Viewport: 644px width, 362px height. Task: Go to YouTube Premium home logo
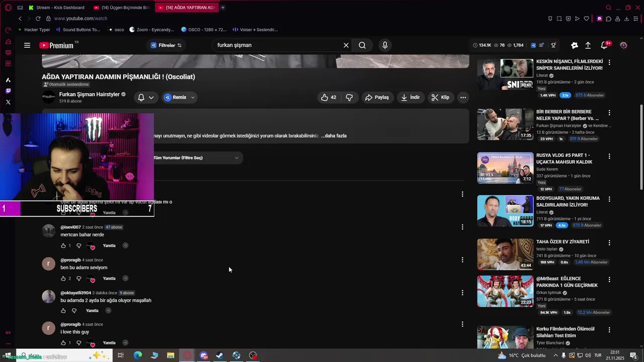56,45
